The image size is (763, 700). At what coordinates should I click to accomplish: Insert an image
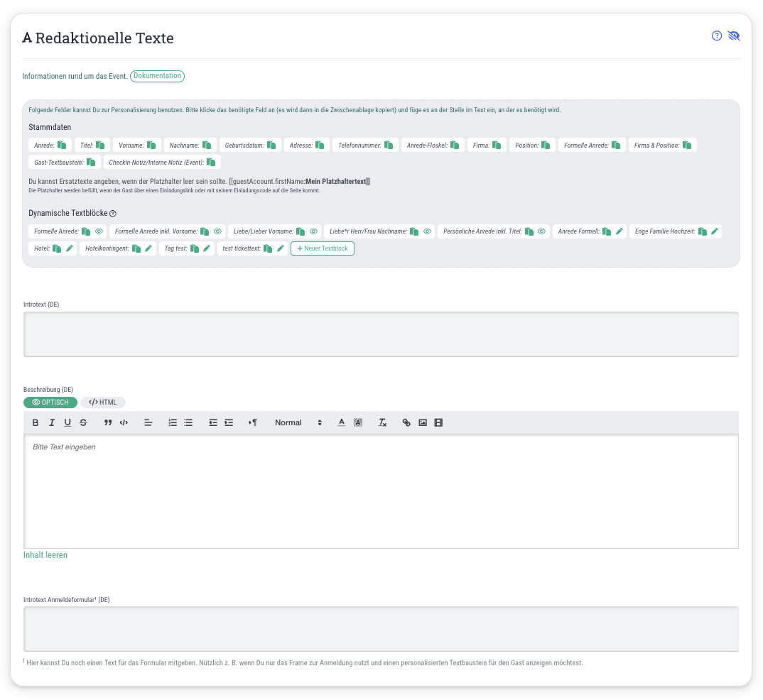click(423, 422)
